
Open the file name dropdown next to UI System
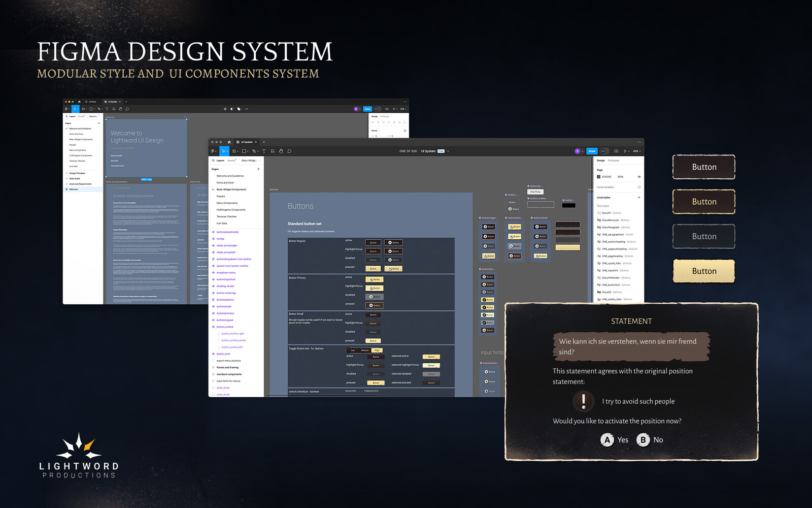pos(448,151)
